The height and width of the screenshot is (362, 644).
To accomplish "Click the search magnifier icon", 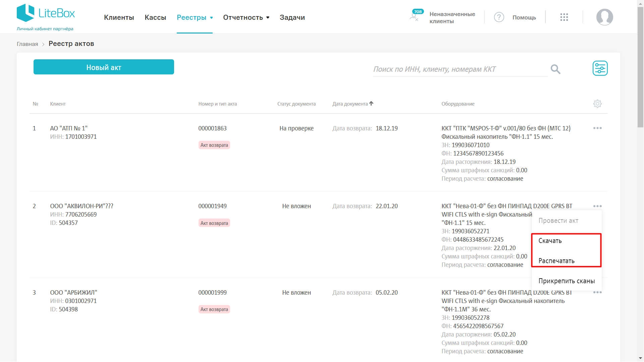I will tap(555, 69).
